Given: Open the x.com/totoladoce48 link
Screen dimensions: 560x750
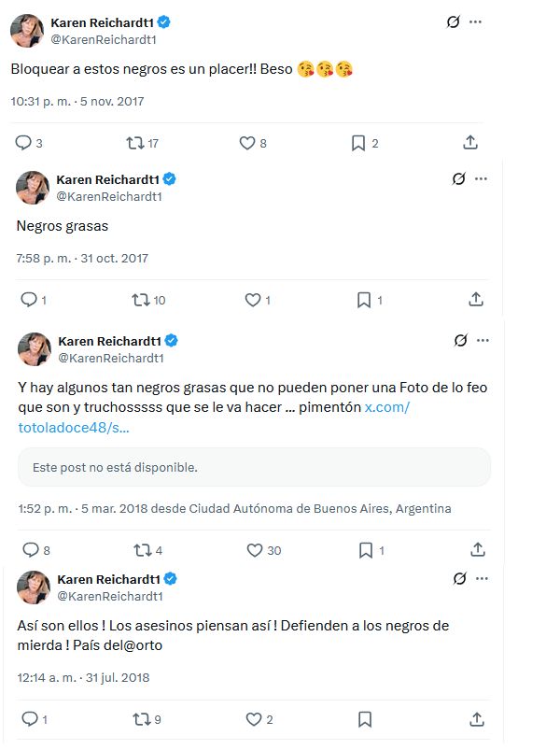Looking at the screenshot, I should 386,408.
